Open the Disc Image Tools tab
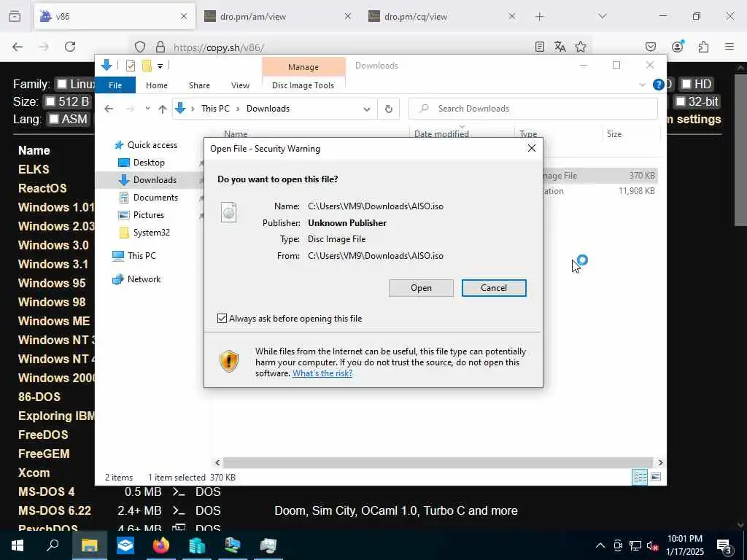The height and width of the screenshot is (560, 747). tap(303, 85)
